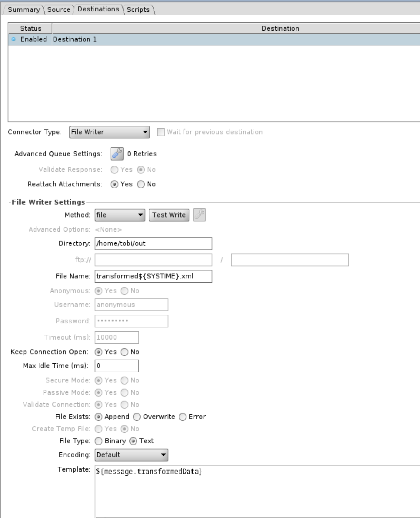The width and height of the screenshot is (420, 518).
Task: Expand the Method dropdown
Action: 120,215
